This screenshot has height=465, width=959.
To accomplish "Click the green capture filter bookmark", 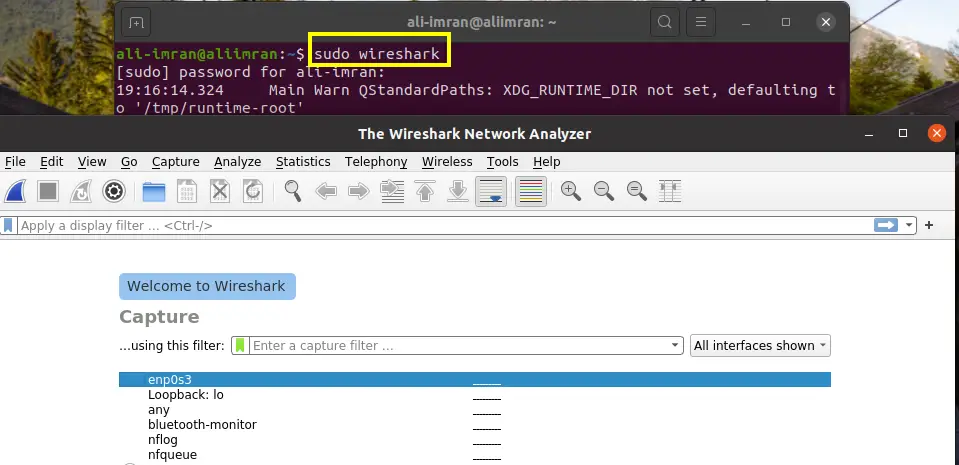I will click(x=240, y=345).
